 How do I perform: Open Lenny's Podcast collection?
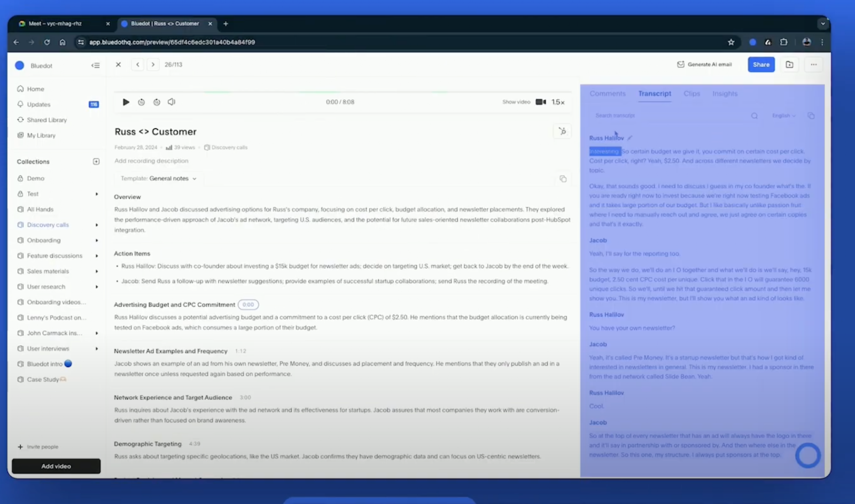pyautogui.click(x=56, y=318)
